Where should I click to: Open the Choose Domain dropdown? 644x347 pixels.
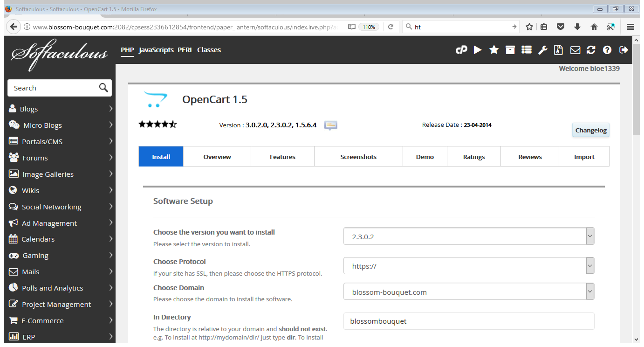(469, 292)
